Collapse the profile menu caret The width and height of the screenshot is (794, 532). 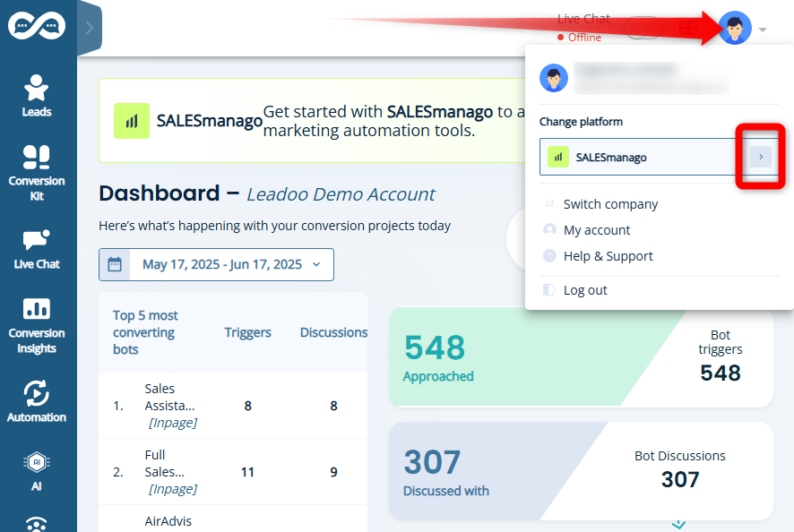(x=763, y=30)
